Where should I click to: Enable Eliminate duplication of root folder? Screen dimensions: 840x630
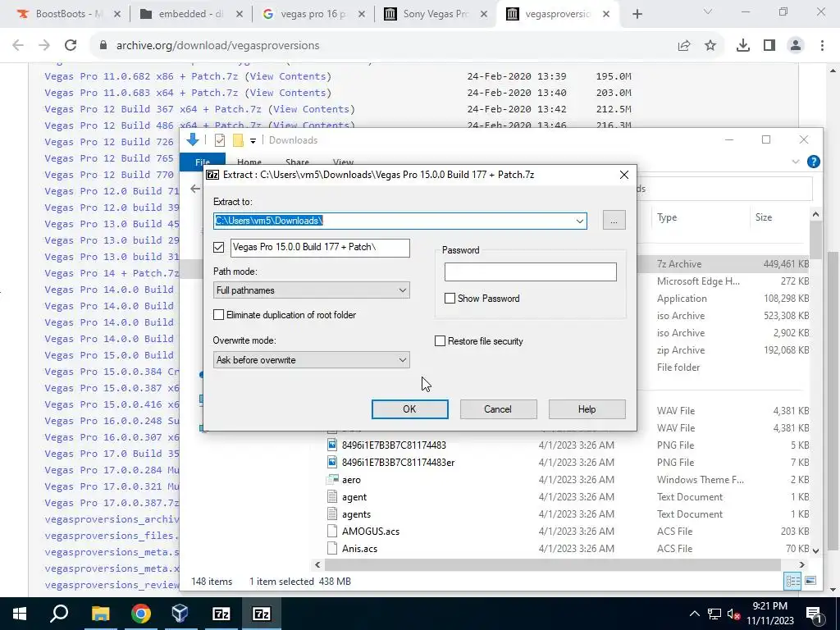(x=218, y=315)
